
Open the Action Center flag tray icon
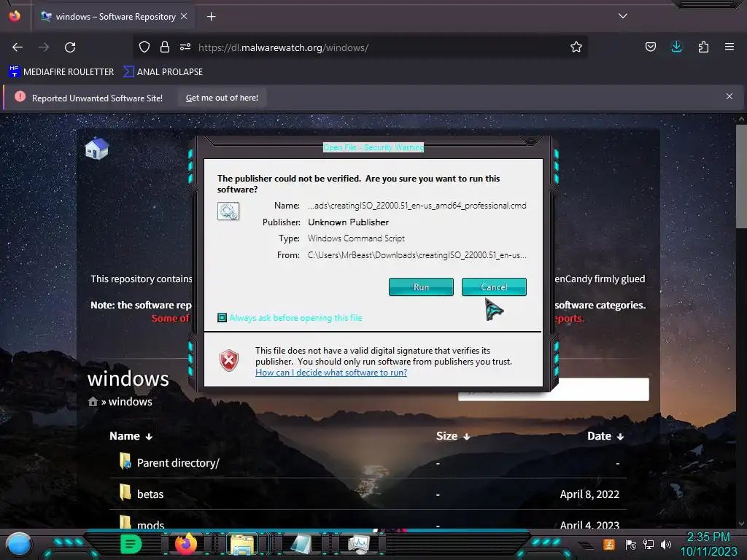click(630, 544)
